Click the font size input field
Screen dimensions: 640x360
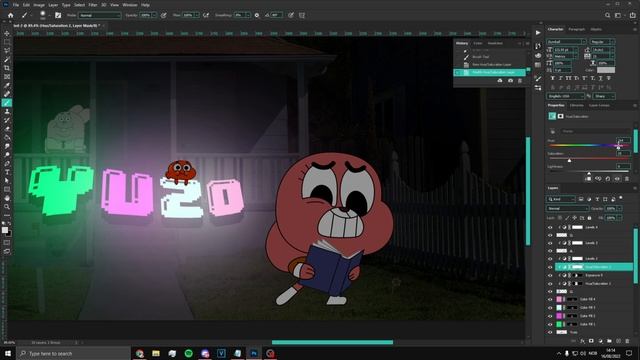[x=564, y=50]
